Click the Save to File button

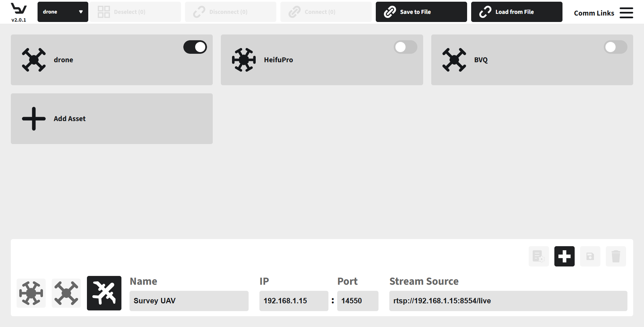pos(421,11)
